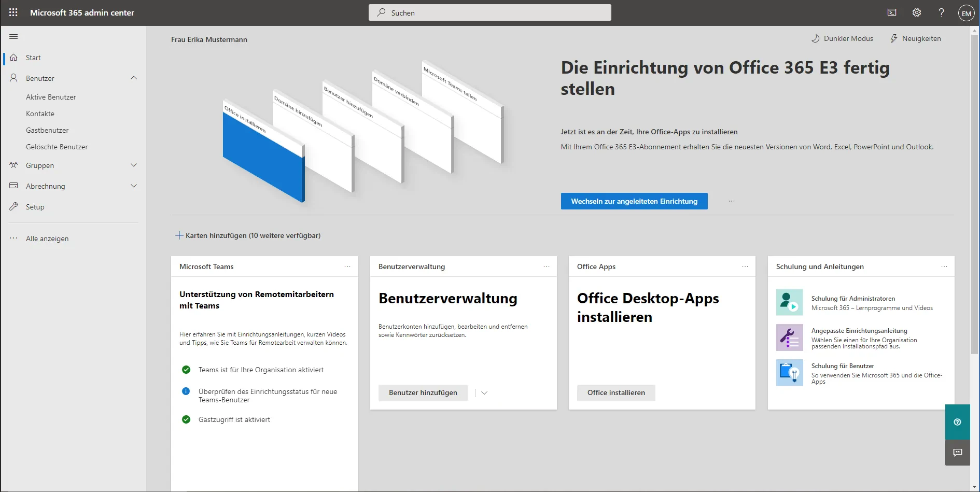Open the EM account avatar
980x492 pixels.
[966, 13]
